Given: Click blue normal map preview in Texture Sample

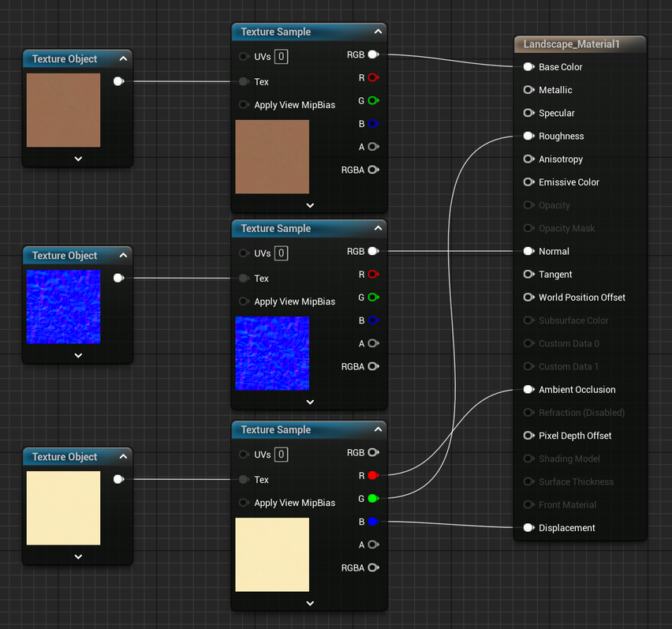Looking at the screenshot, I should [x=272, y=354].
